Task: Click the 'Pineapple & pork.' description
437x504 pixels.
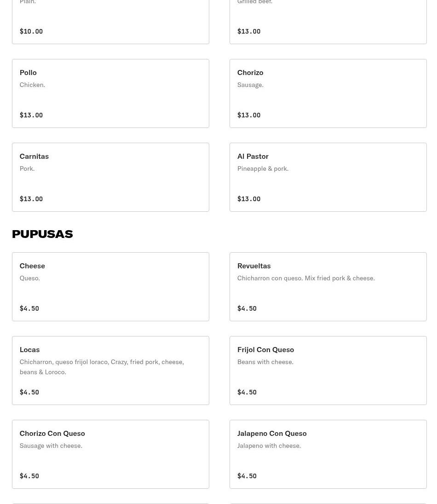Action: coord(263,168)
